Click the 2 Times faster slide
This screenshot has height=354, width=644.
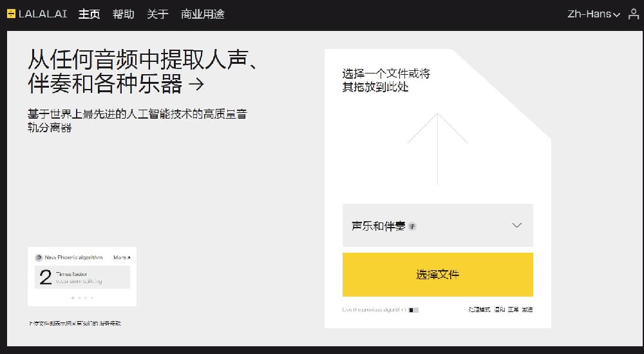coord(82,277)
